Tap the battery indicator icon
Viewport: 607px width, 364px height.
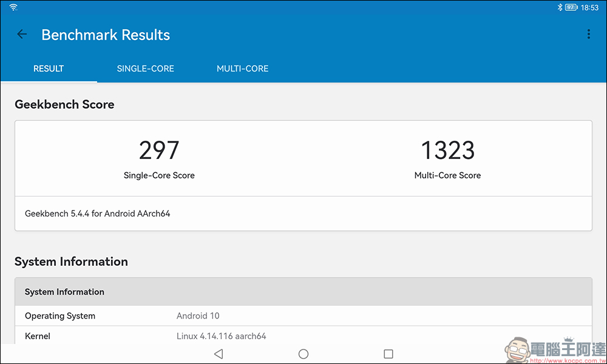pyautogui.click(x=571, y=7)
